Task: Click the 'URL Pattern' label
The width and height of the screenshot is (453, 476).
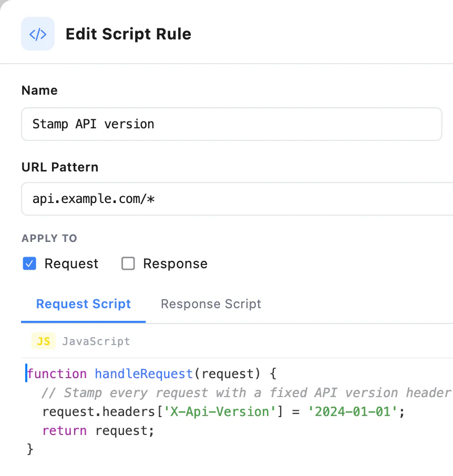Action: click(x=60, y=167)
